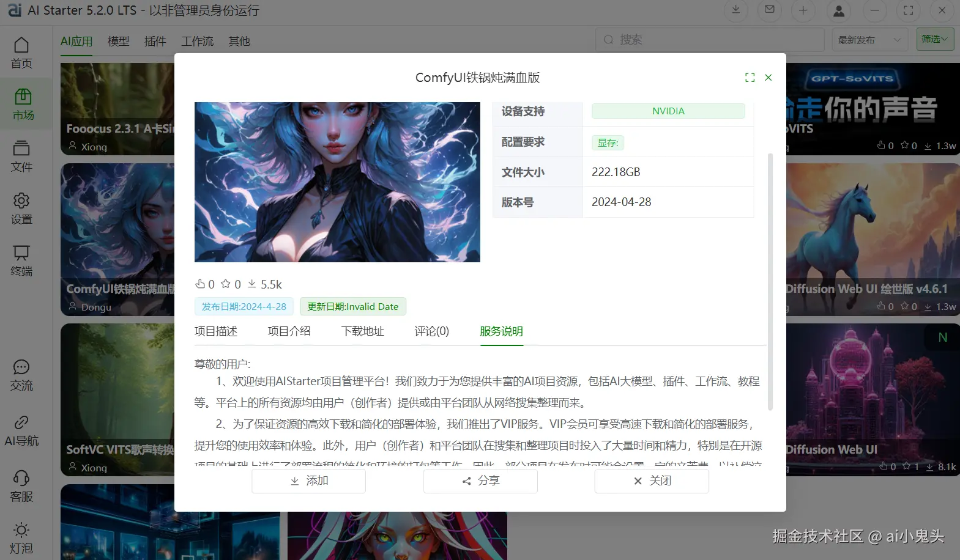
Task: Open the 市场 market sidebar icon
Action: click(x=23, y=103)
